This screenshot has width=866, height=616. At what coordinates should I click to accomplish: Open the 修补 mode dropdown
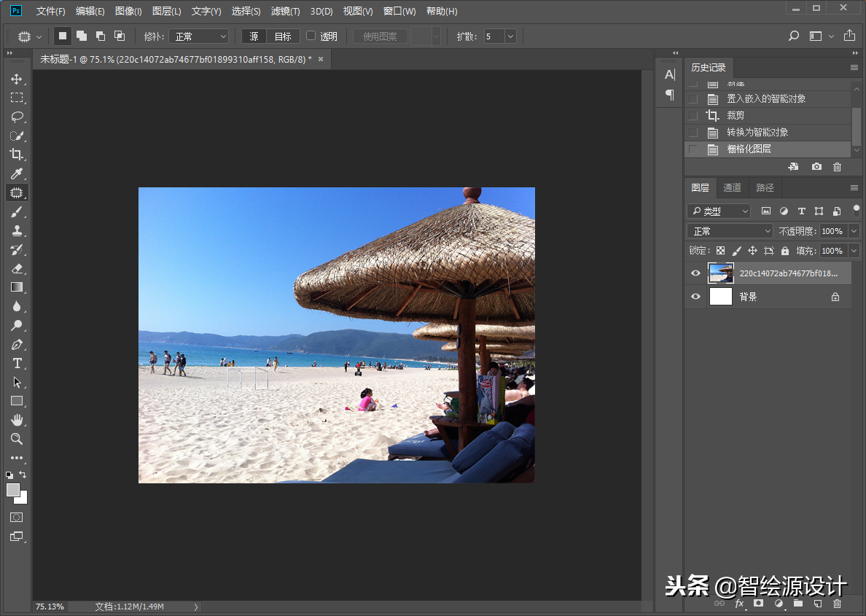(x=198, y=36)
